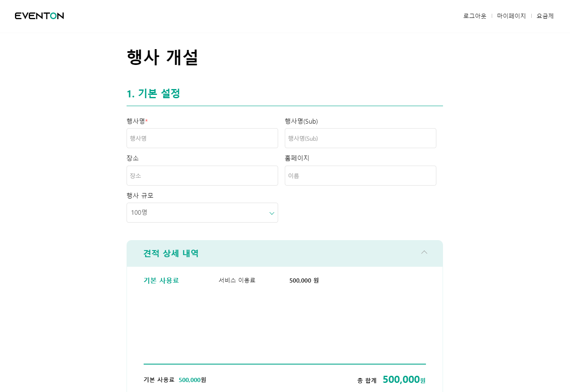Click the 행사 개설 page title
The width and height of the screenshot is (570, 392).
click(162, 57)
